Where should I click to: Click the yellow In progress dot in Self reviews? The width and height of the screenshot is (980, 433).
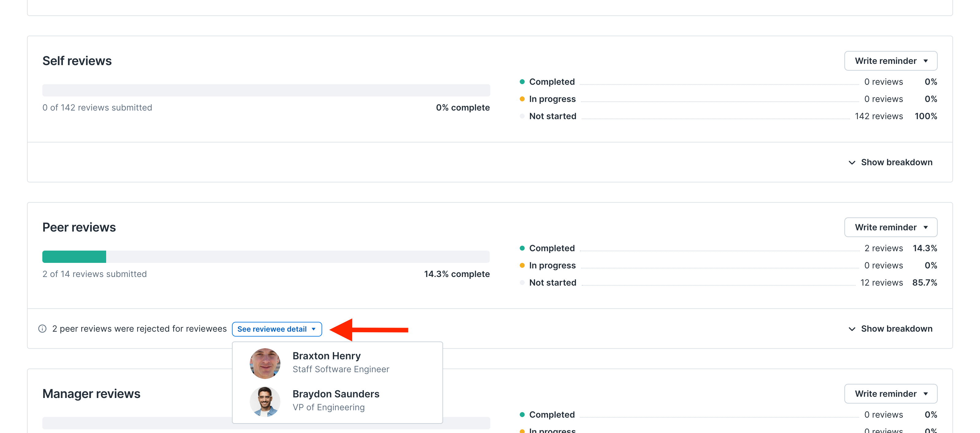coord(522,98)
